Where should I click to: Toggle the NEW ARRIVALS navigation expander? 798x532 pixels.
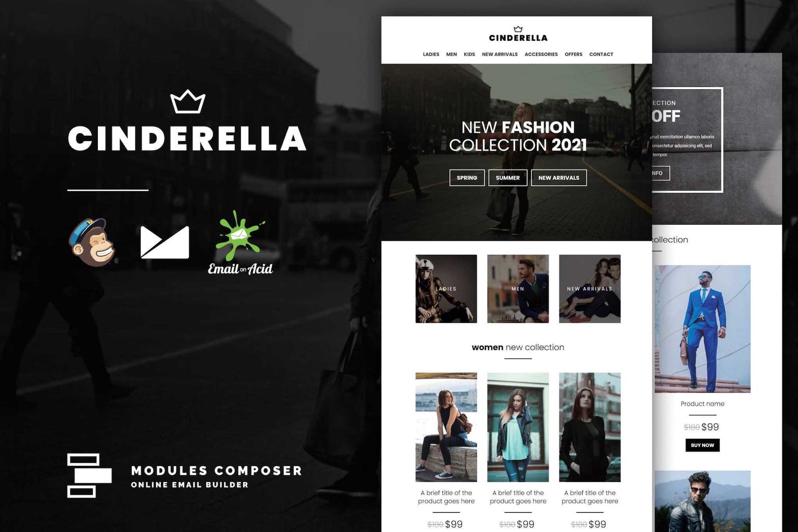[x=499, y=54]
